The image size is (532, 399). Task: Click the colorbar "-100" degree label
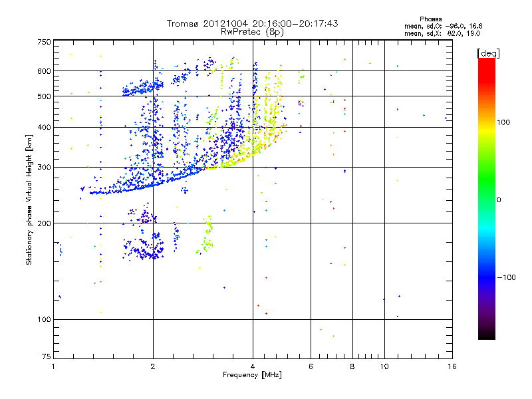(x=506, y=277)
